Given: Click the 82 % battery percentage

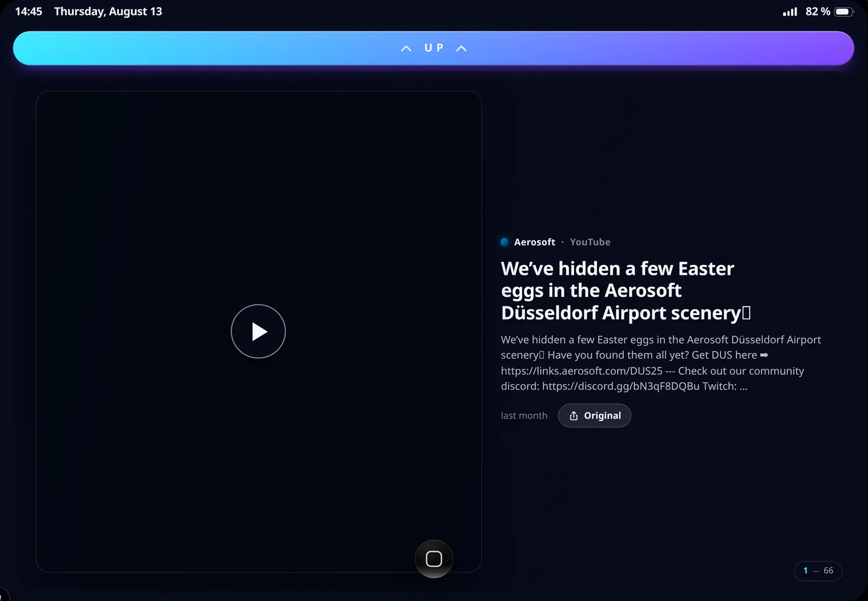Looking at the screenshot, I should (818, 12).
